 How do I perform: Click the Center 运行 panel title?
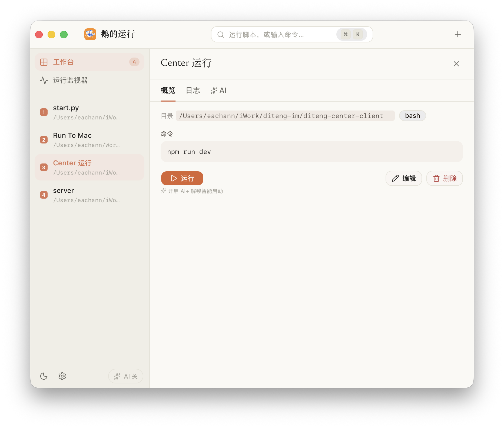pyautogui.click(x=186, y=63)
